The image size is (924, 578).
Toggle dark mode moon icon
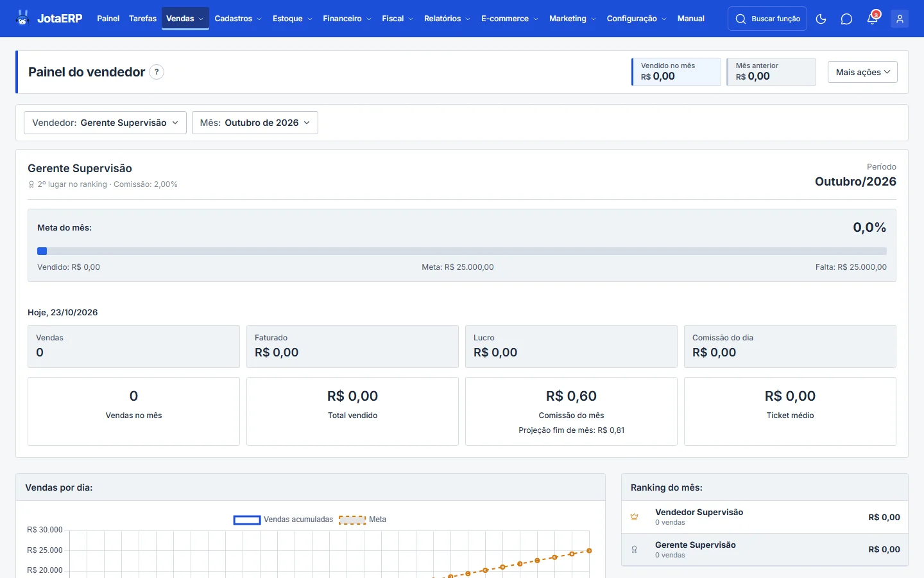pyautogui.click(x=821, y=19)
